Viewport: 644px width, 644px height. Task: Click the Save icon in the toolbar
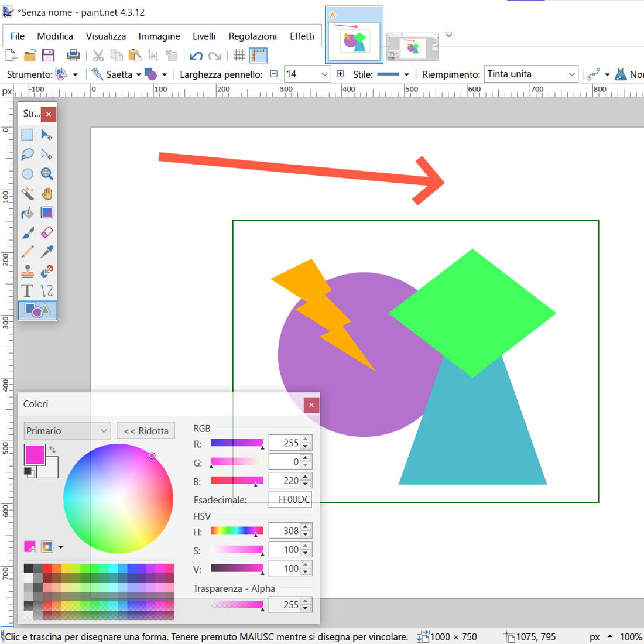click(48, 56)
